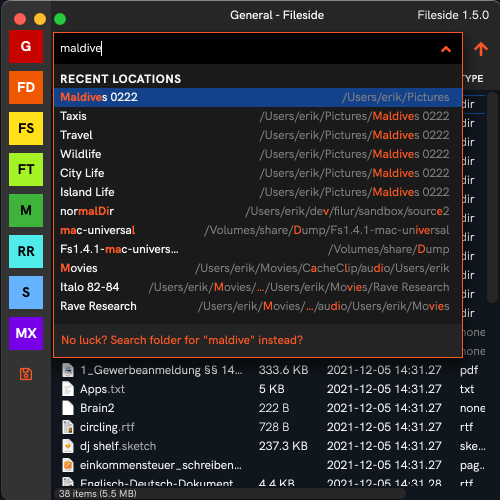500x500 pixels.
Task: Open the red G workspace tile
Action: (x=26, y=46)
